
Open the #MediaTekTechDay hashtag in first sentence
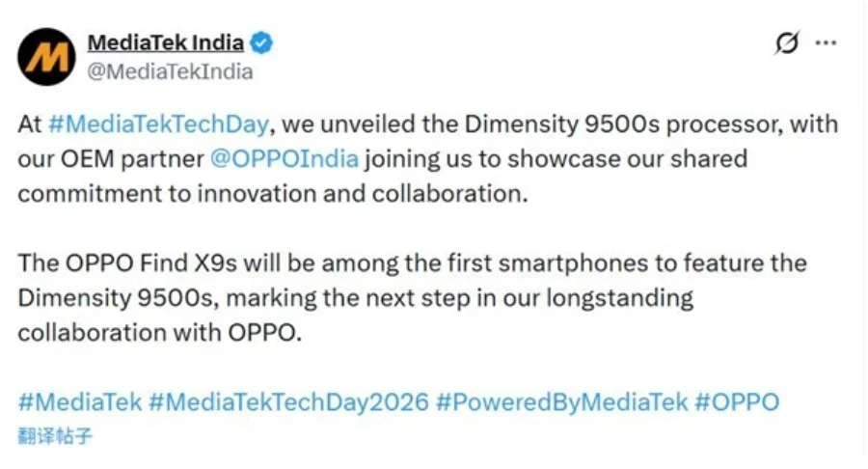point(161,124)
